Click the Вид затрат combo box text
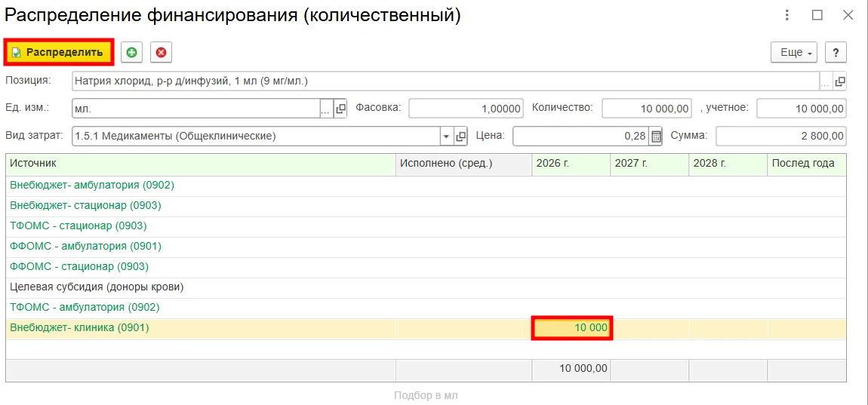This screenshot has width=868, height=405. [x=256, y=136]
